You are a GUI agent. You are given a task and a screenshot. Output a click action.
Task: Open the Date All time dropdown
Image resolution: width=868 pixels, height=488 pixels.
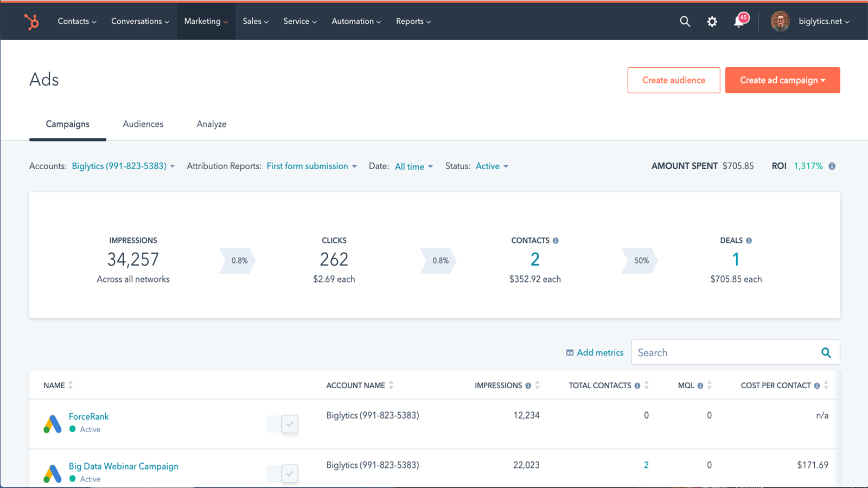414,166
